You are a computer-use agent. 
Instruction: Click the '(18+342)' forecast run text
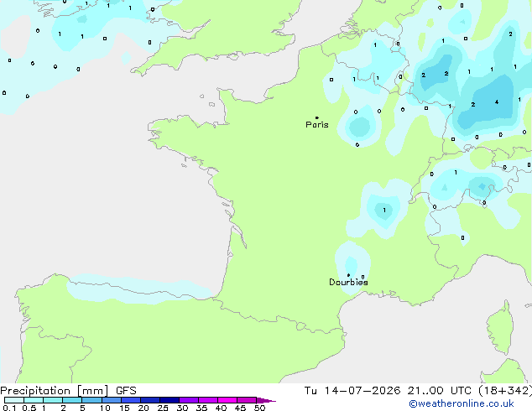pos(505,391)
